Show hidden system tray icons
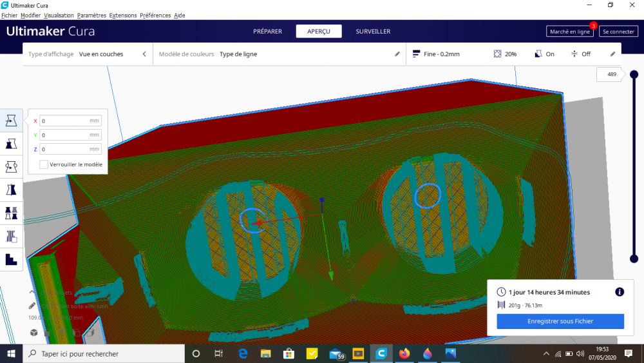The height and width of the screenshot is (363, 644). pos(546,353)
